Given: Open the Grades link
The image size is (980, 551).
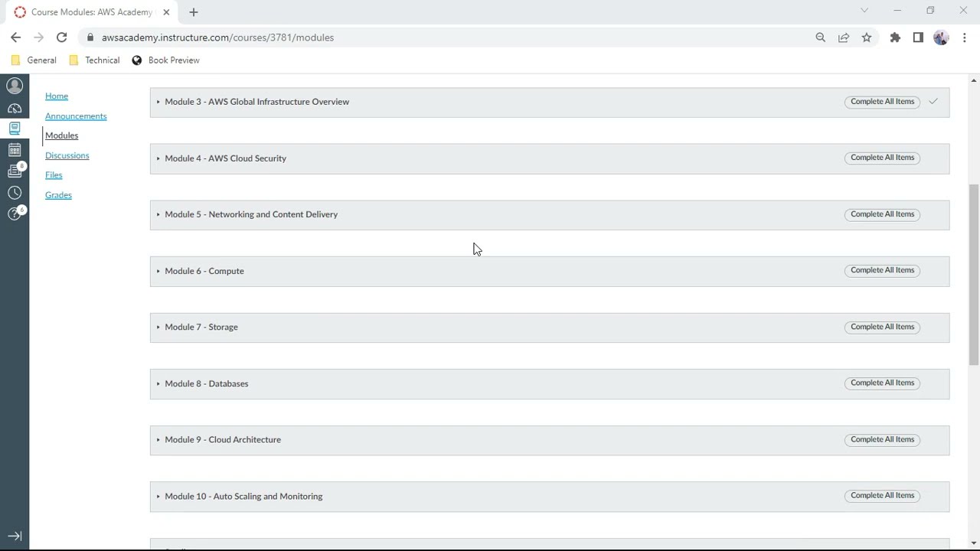Looking at the screenshot, I should click(58, 195).
